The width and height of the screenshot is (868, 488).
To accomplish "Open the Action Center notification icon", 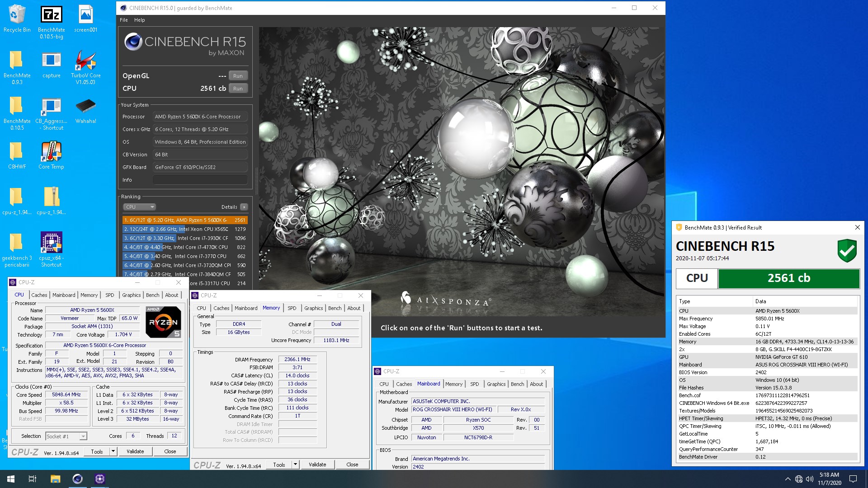I will point(853,479).
